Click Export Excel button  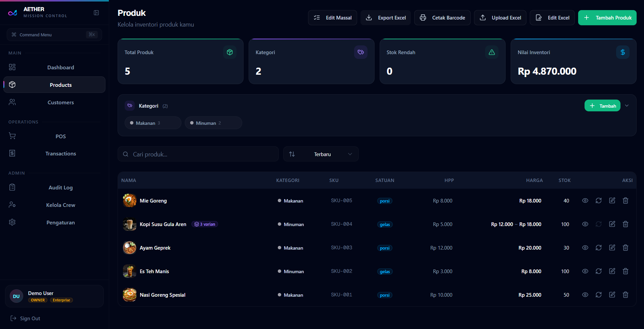[386, 17]
